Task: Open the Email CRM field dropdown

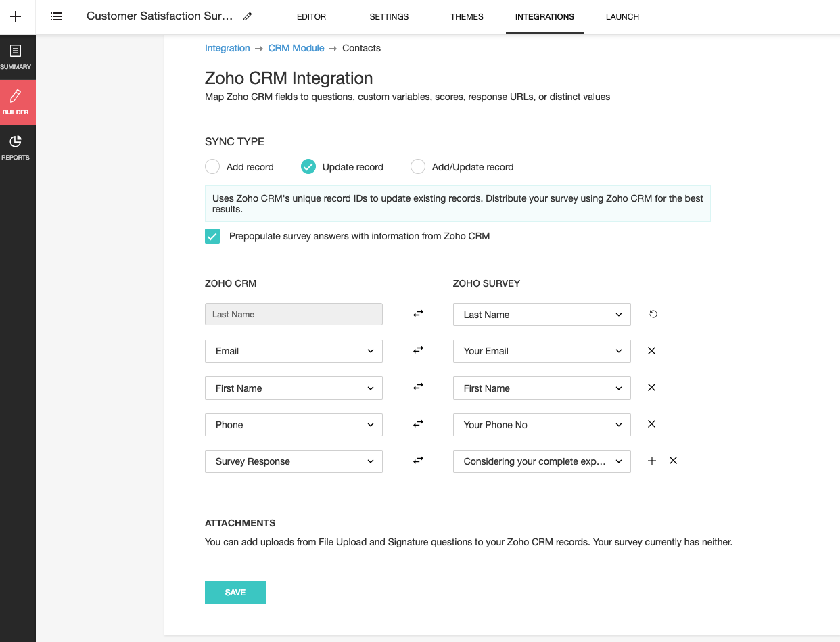Action: [294, 351]
